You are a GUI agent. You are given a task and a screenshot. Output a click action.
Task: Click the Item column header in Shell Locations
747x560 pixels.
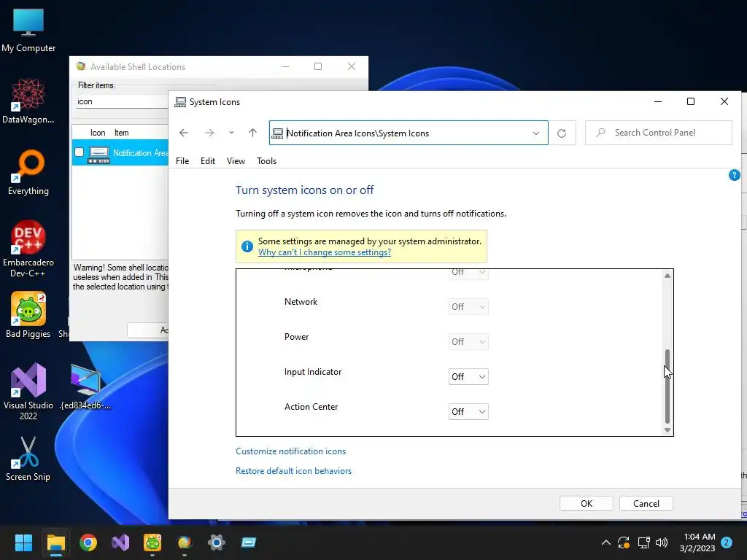click(x=122, y=133)
